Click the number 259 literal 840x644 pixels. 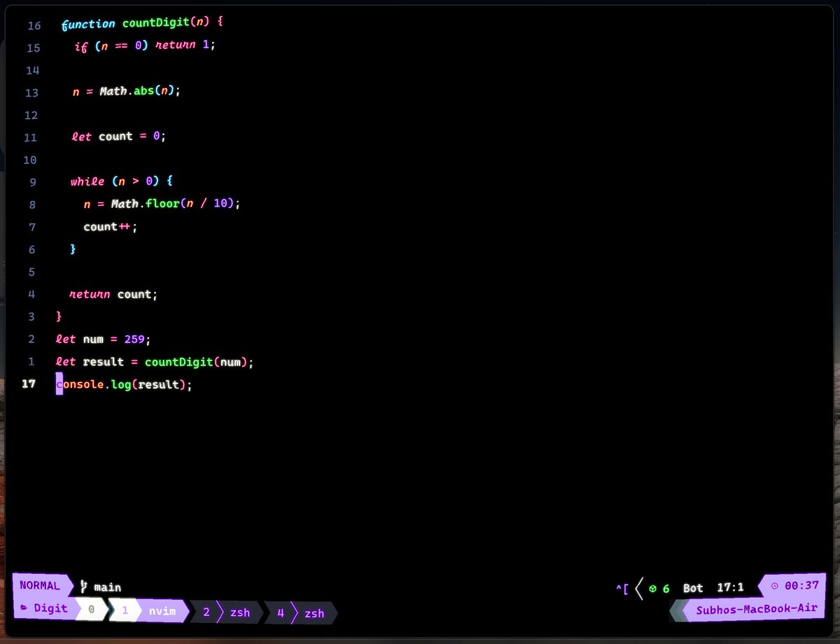click(134, 339)
